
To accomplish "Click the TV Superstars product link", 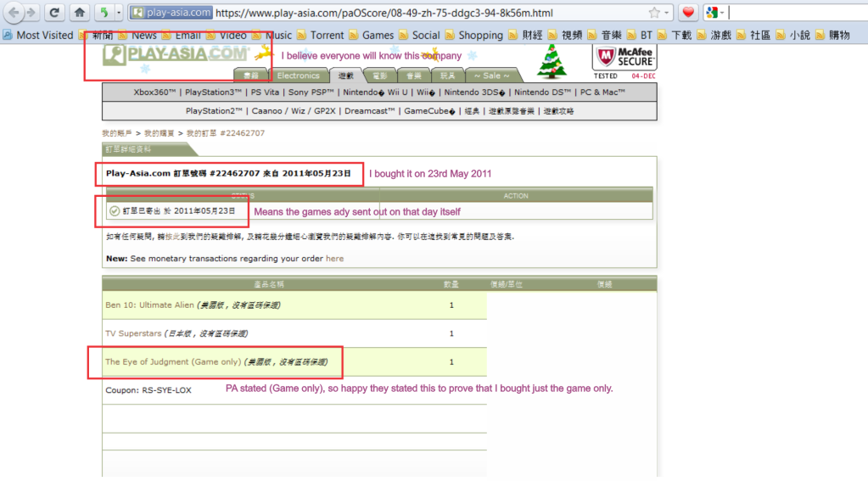I will click(138, 333).
